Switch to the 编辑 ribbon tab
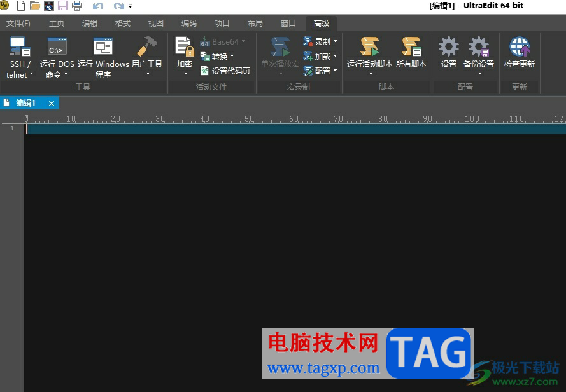 click(90, 24)
